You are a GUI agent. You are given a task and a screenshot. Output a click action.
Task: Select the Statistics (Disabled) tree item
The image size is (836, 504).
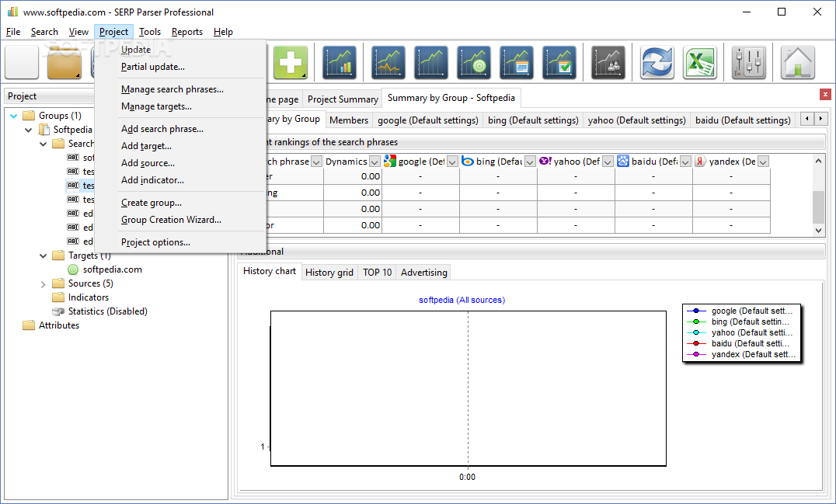[x=107, y=311]
